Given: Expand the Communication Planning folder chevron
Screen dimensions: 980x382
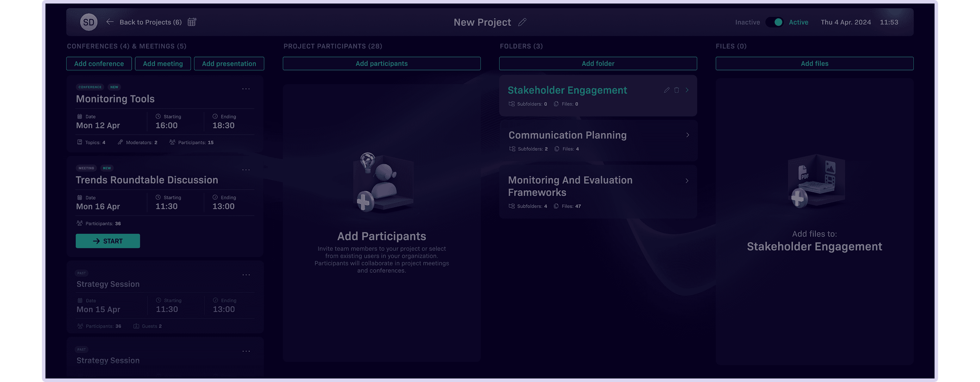Looking at the screenshot, I should point(688,135).
